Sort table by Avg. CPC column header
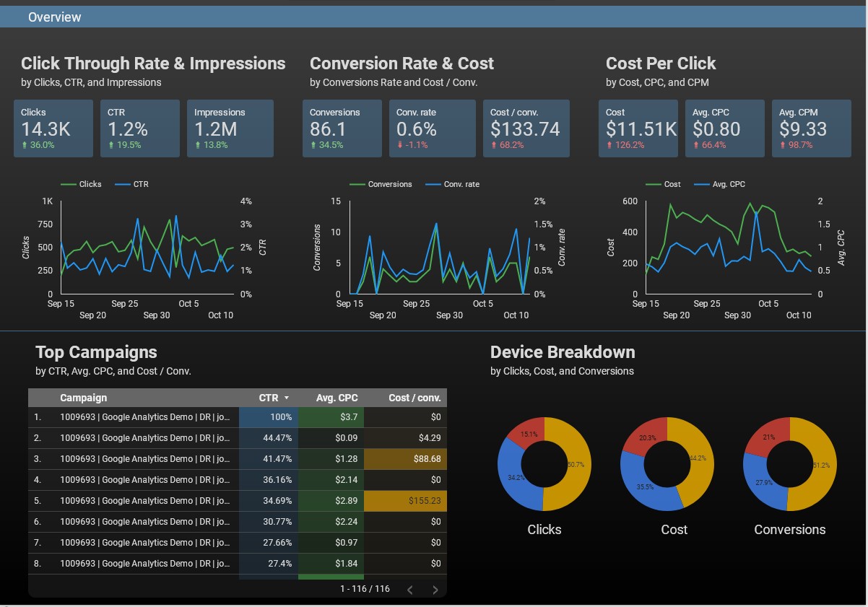This screenshot has width=868, height=607. [337, 398]
